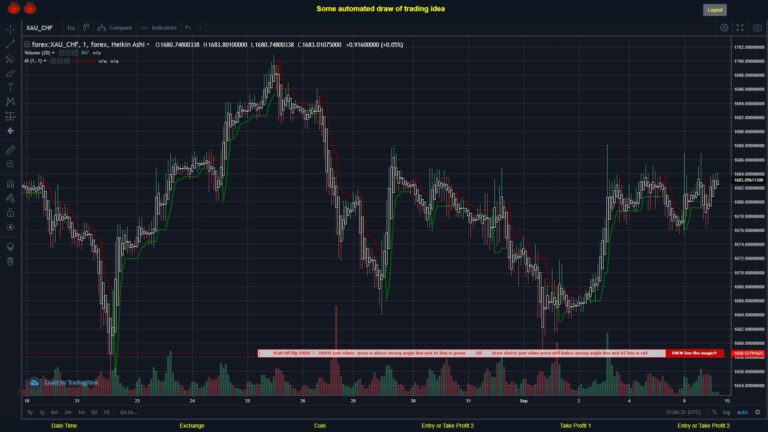Collapse the forex:XAU_CHF legend checkbox
The height and width of the screenshot is (432, 768).
(27, 45)
